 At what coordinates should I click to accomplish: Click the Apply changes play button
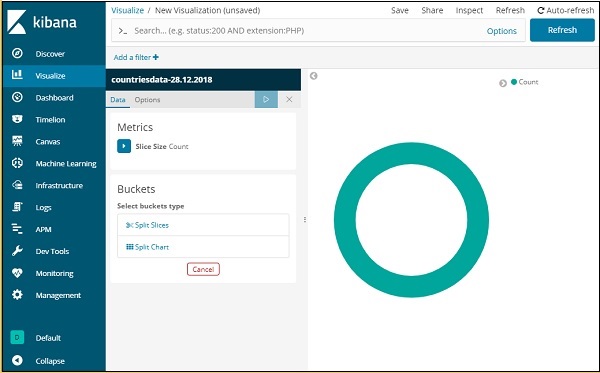(266, 99)
